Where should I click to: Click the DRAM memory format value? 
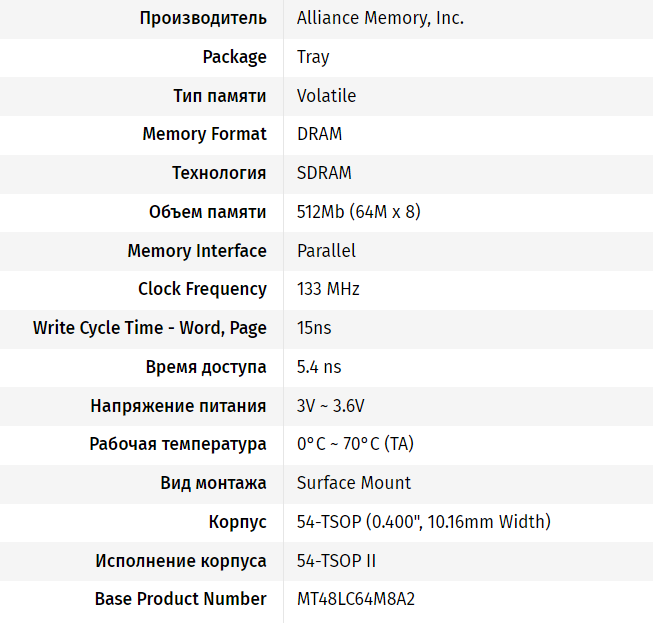(320, 134)
